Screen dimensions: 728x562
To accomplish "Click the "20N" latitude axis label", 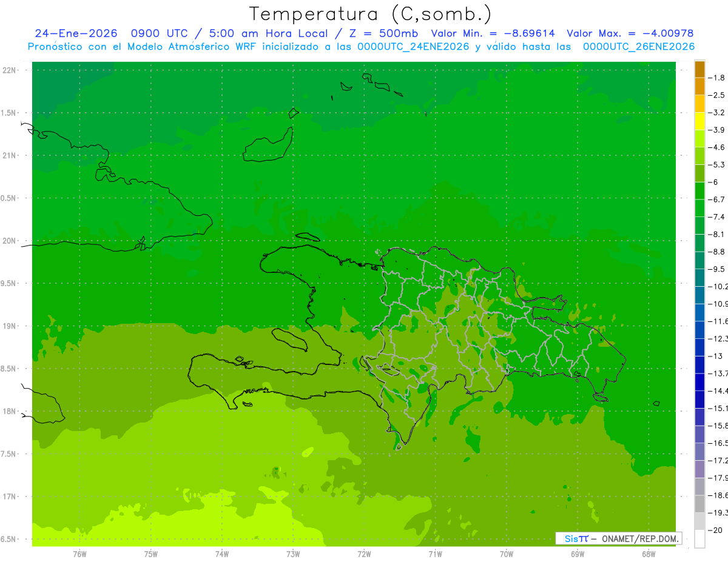I will click(x=10, y=241).
